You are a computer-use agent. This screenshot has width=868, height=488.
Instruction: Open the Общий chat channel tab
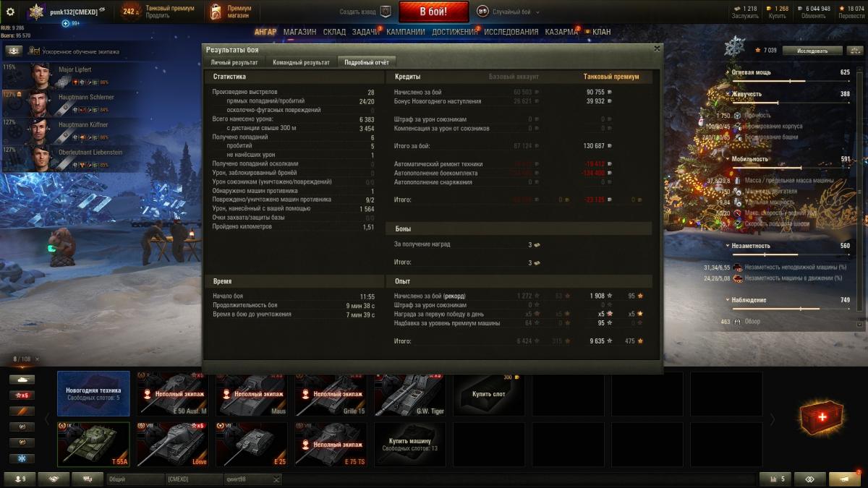point(135,479)
